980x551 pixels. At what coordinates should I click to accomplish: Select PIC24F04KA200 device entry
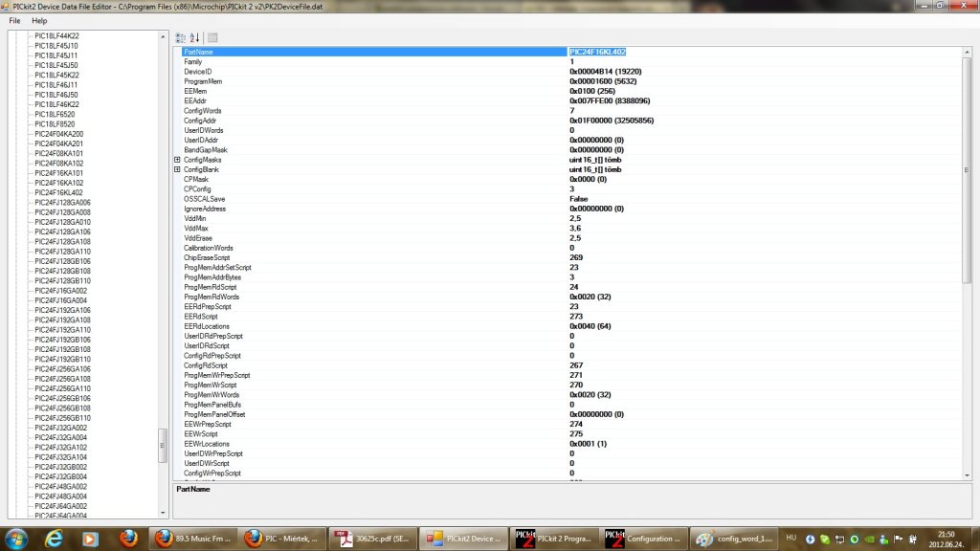click(58, 134)
